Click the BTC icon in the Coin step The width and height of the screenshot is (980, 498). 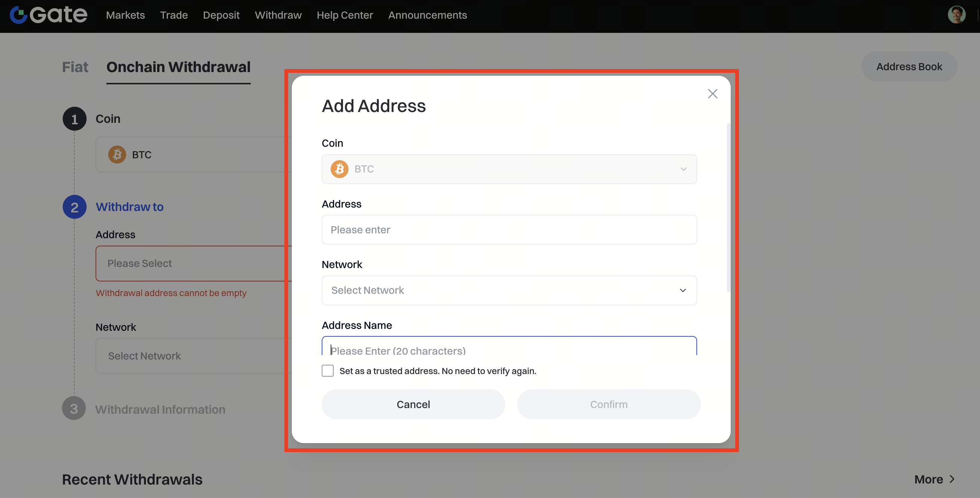(x=117, y=155)
